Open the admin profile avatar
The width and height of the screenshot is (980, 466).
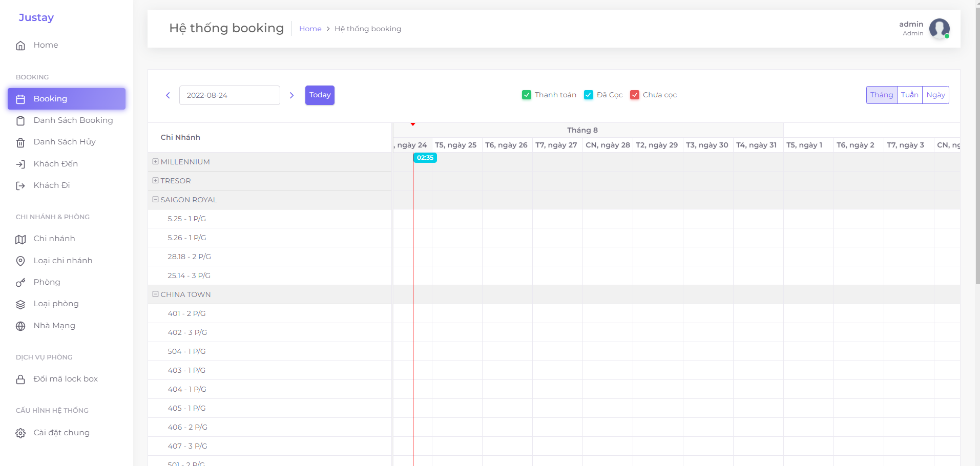pyautogui.click(x=939, y=28)
